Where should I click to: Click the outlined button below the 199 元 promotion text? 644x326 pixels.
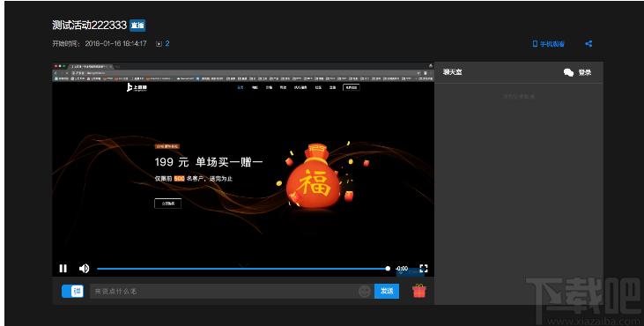pos(167,204)
